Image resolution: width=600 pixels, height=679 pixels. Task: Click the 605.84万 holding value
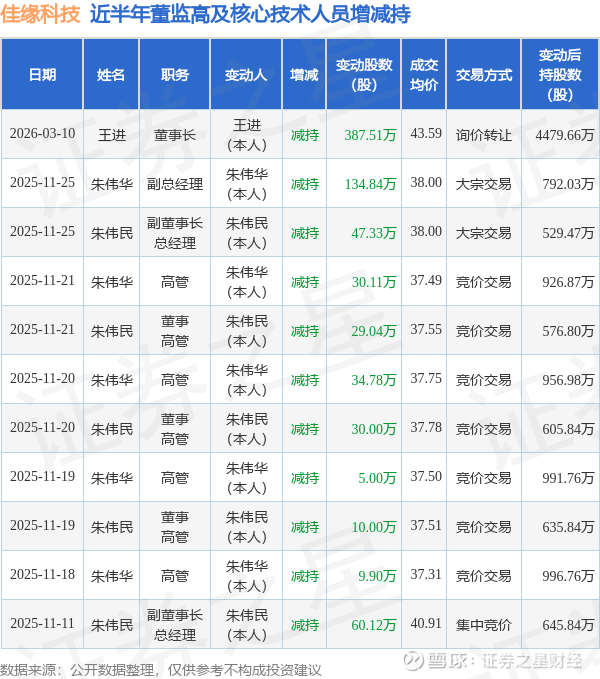568,429
